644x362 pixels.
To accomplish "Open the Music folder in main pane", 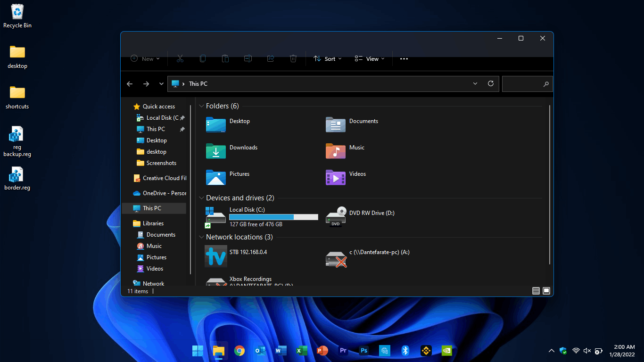I will (345, 151).
